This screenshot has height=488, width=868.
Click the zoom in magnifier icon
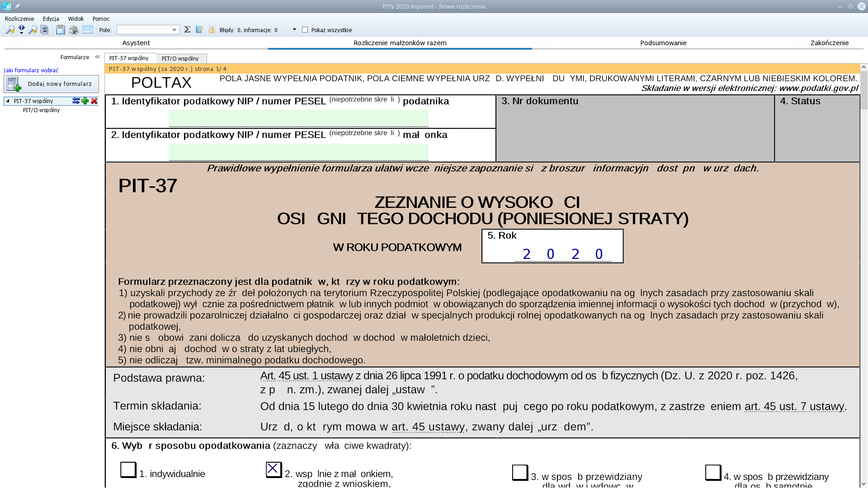point(10,30)
